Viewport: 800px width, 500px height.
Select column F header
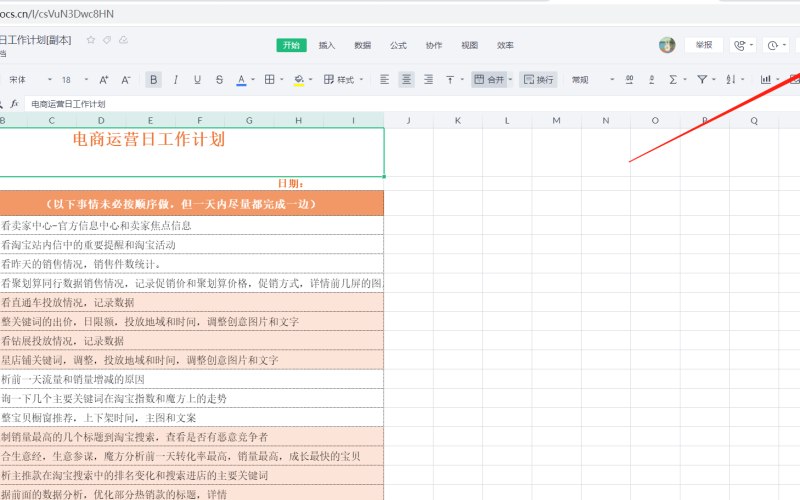[199, 120]
